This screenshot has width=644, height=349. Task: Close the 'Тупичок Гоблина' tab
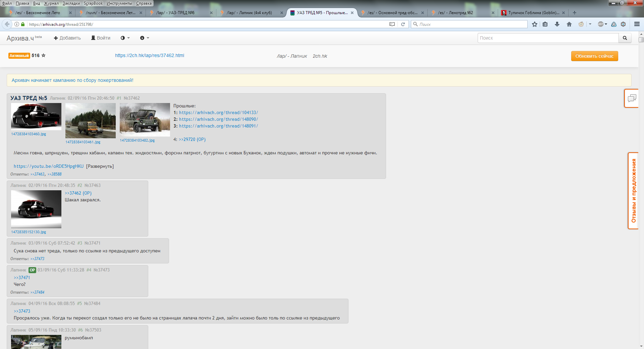click(563, 13)
